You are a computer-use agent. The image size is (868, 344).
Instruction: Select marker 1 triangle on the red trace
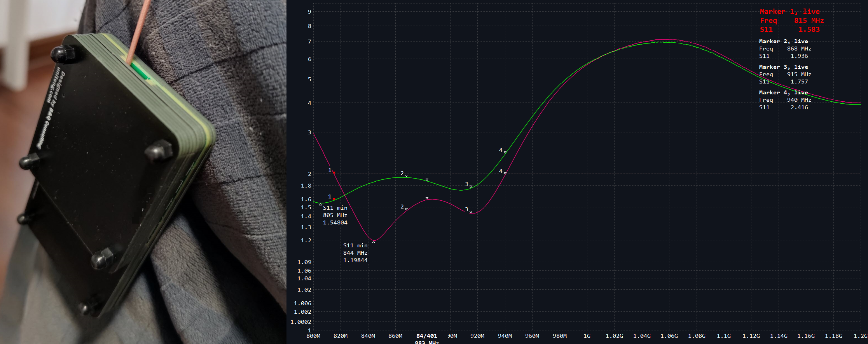334,173
